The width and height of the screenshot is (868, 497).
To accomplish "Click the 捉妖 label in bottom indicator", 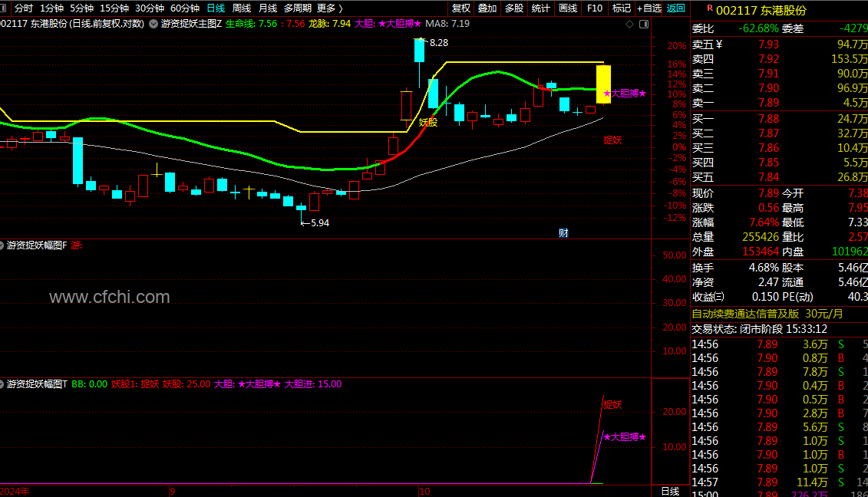I will (612, 404).
